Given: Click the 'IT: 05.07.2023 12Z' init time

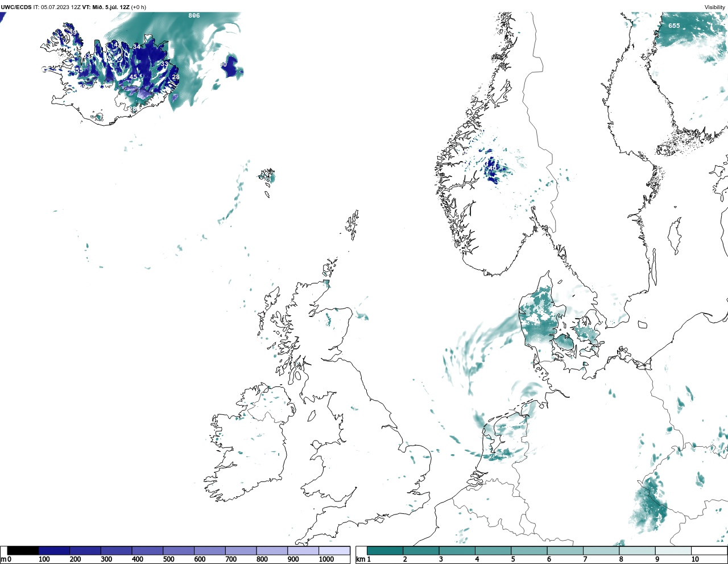Looking at the screenshot, I should (57, 7).
